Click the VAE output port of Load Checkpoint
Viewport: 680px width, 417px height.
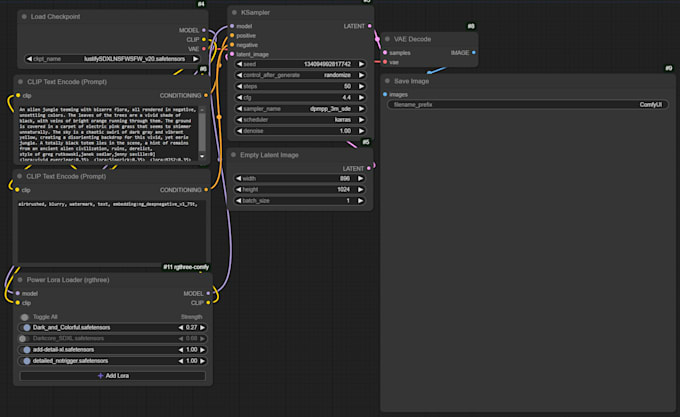(204, 49)
